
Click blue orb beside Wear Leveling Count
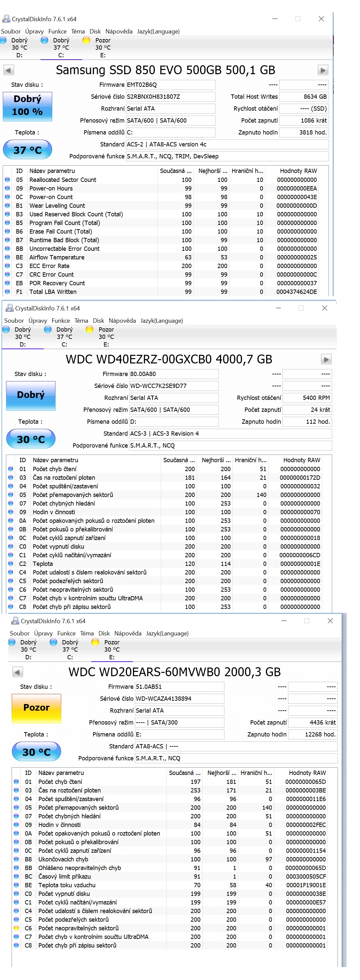(x=7, y=205)
